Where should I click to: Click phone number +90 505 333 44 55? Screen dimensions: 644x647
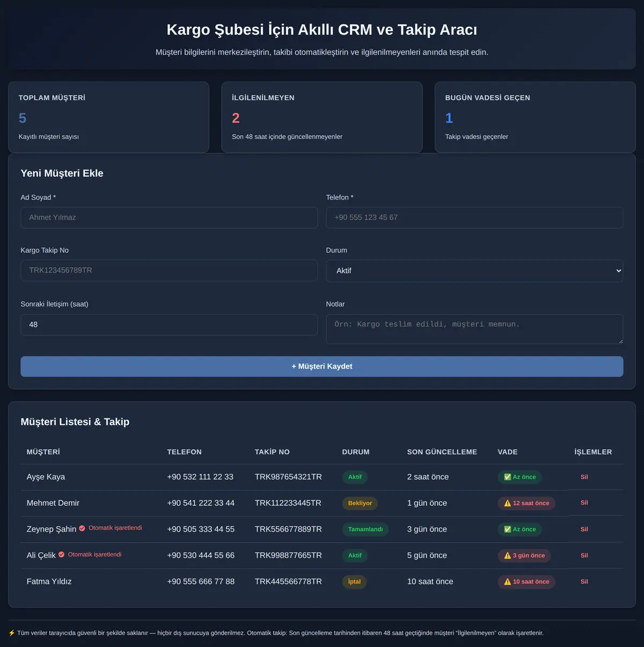tap(201, 530)
